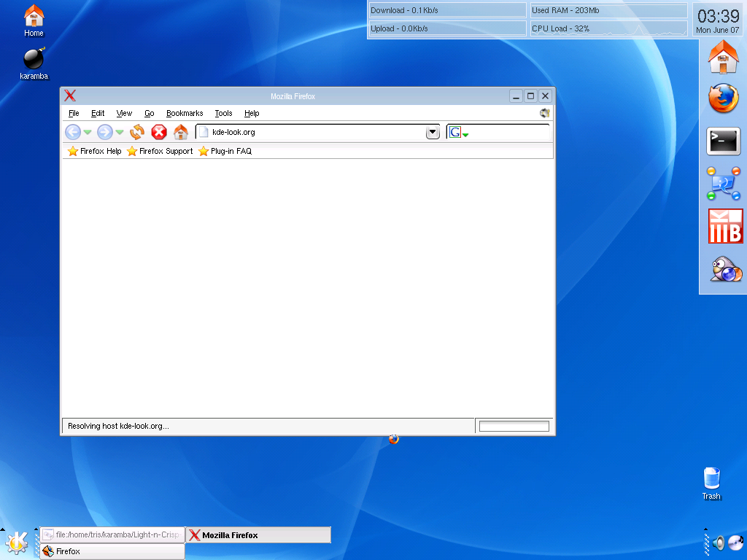Screen dimensions: 747x560
Task: Open the Back history dropdown arrow
Action: tap(88, 132)
